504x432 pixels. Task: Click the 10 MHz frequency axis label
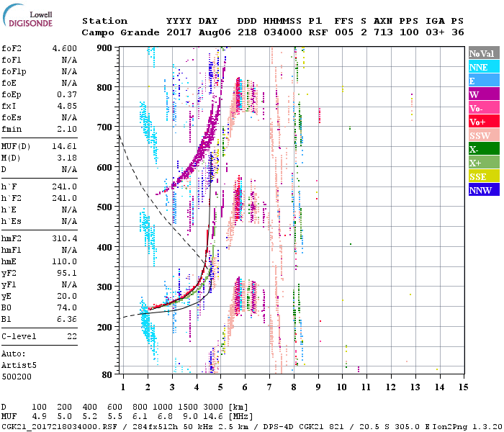[x=342, y=387]
